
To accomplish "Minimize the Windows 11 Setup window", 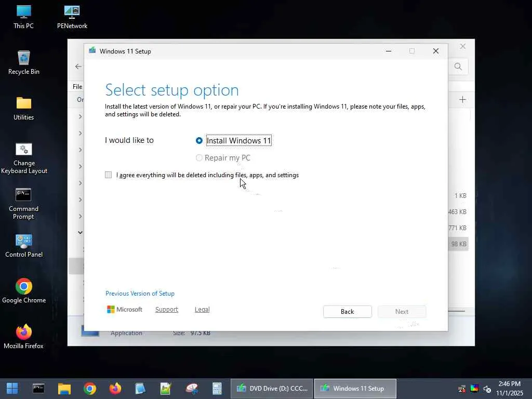I will click(389, 51).
